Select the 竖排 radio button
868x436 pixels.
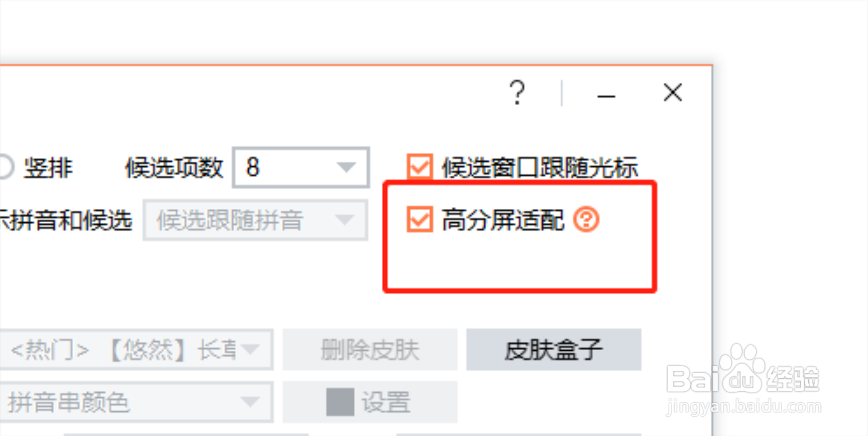5,167
